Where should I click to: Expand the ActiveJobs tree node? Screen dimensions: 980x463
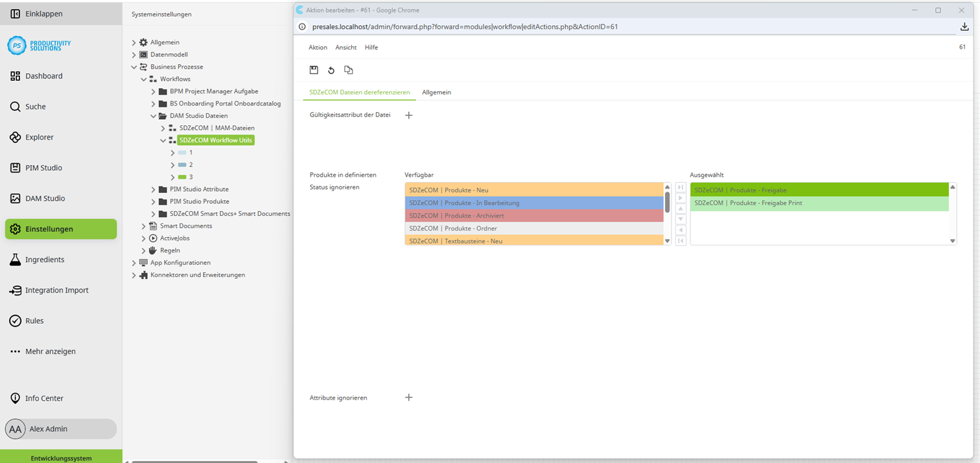(143, 238)
